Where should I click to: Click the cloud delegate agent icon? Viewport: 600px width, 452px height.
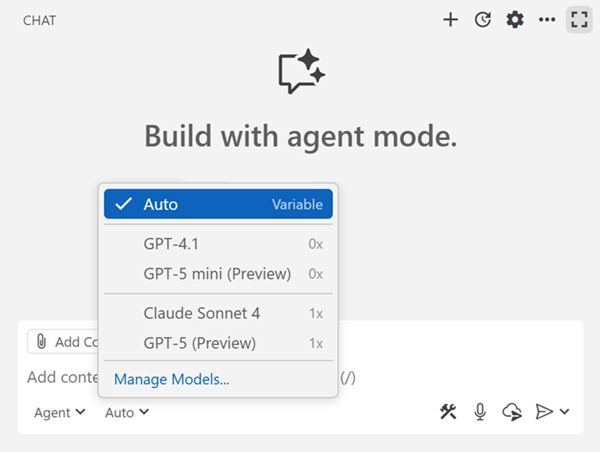point(512,411)
